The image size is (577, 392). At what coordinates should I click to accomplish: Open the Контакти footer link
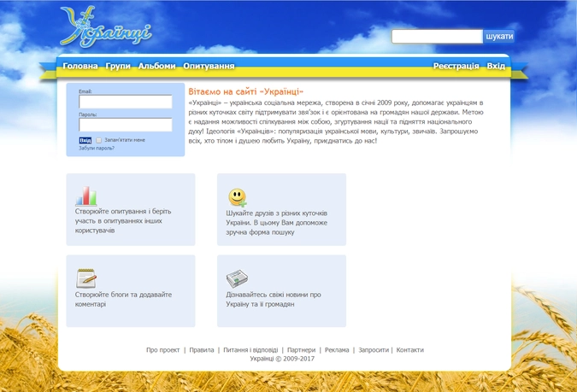pyautogui.click(x=409, y=350)
